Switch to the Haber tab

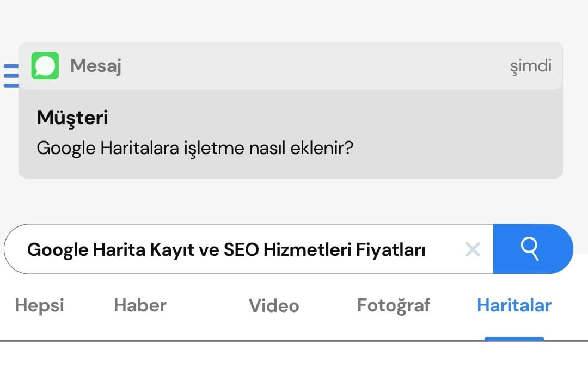click(140, 305)
